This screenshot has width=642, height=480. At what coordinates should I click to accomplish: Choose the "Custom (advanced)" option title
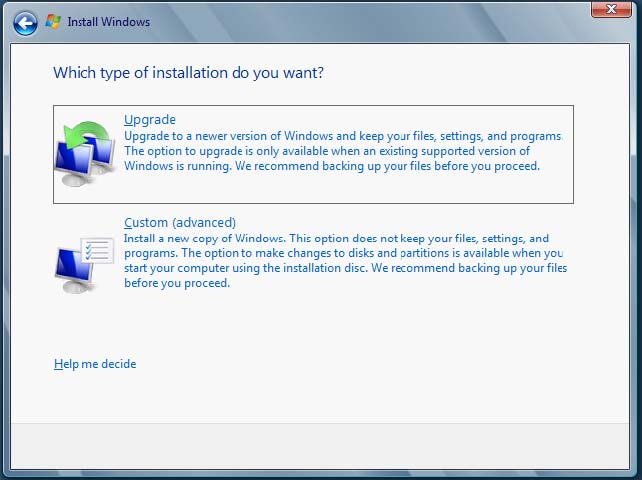[x=179, y=222]
